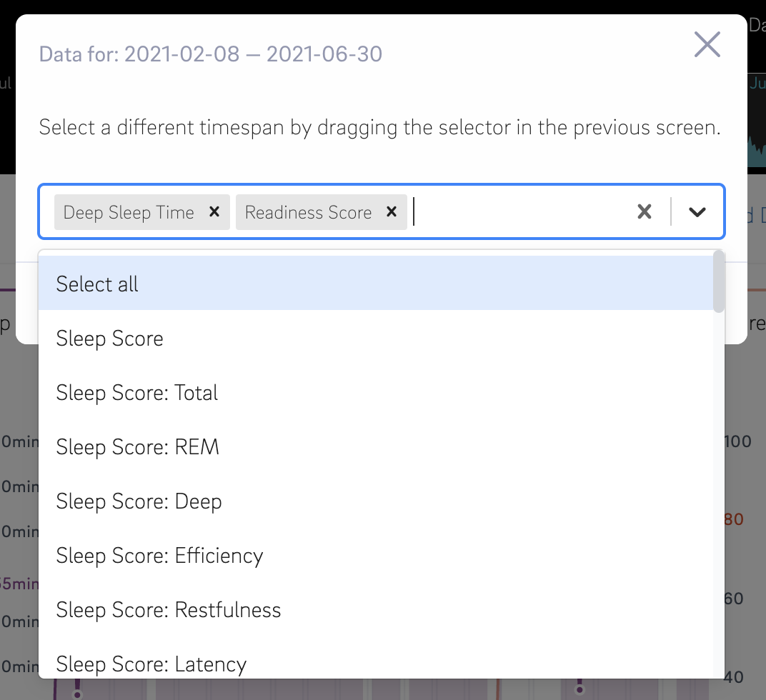
Task: Click the timespan instruction text
Action: (379, 128)
